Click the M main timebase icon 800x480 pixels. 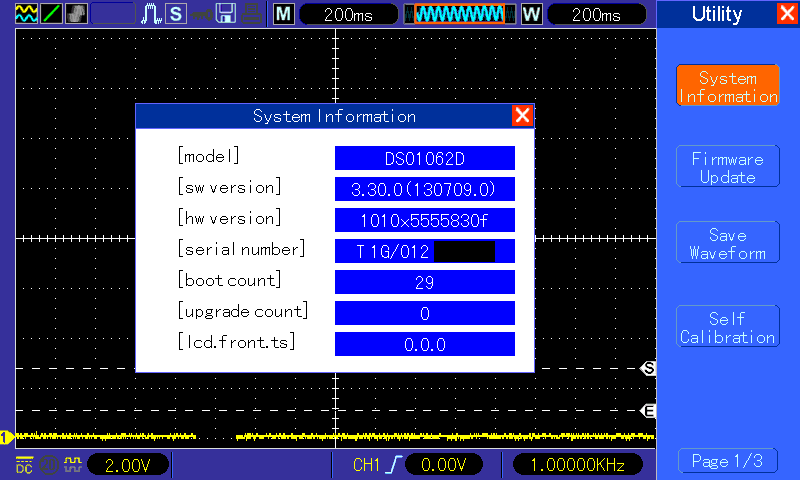284,14
